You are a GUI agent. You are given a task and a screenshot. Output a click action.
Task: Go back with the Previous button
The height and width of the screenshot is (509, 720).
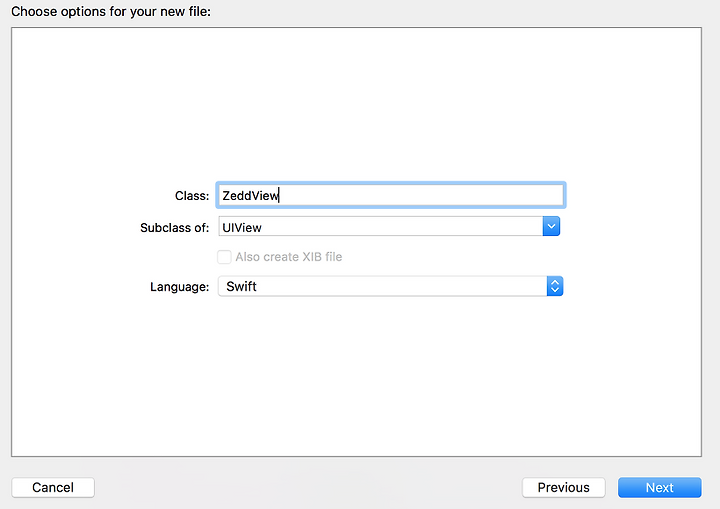(563, 487)
